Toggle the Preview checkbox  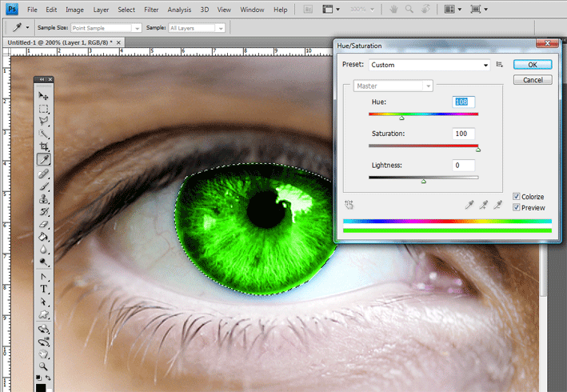click(x=517, y=207)
